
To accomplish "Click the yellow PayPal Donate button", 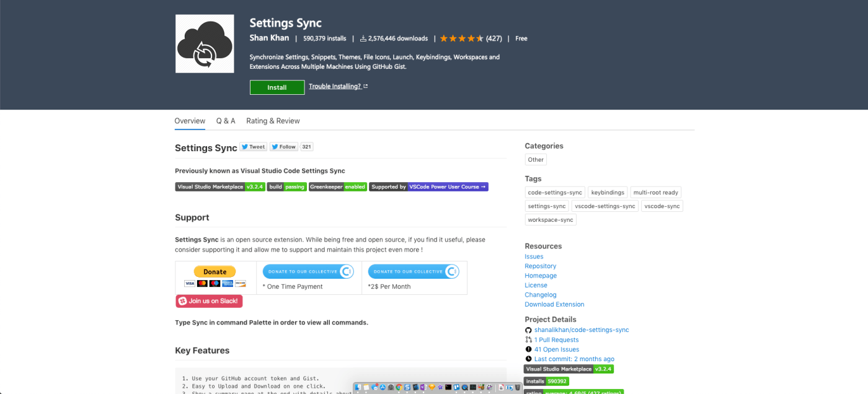I will tap(215, 271).
